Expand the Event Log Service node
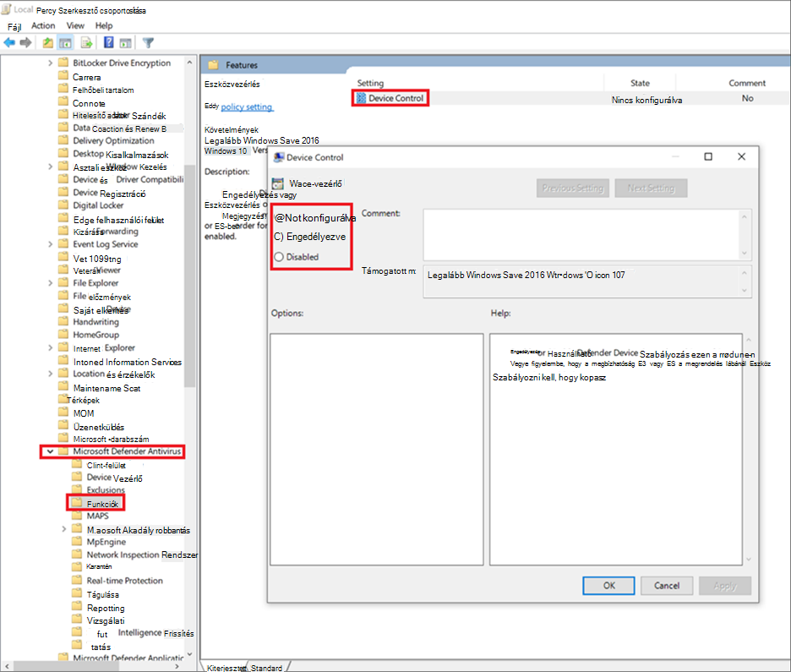The image size is (791, 672). [x=50, y=244]
